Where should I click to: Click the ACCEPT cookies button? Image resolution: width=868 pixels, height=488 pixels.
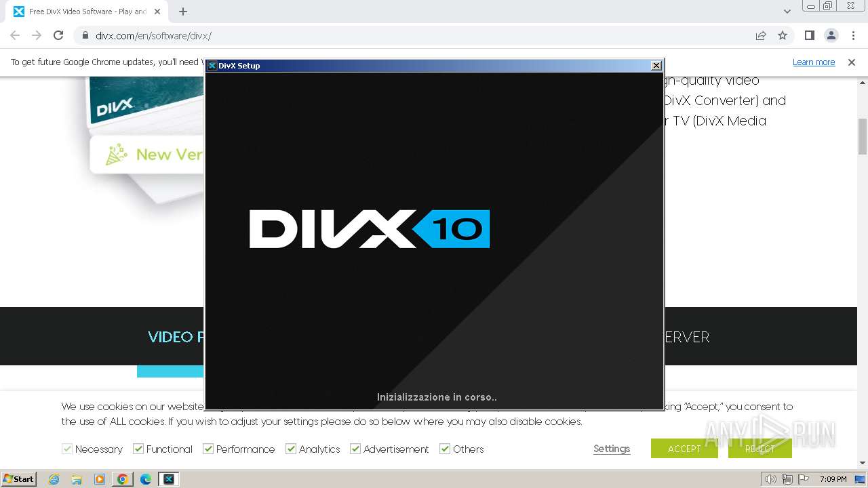[684, 449]
